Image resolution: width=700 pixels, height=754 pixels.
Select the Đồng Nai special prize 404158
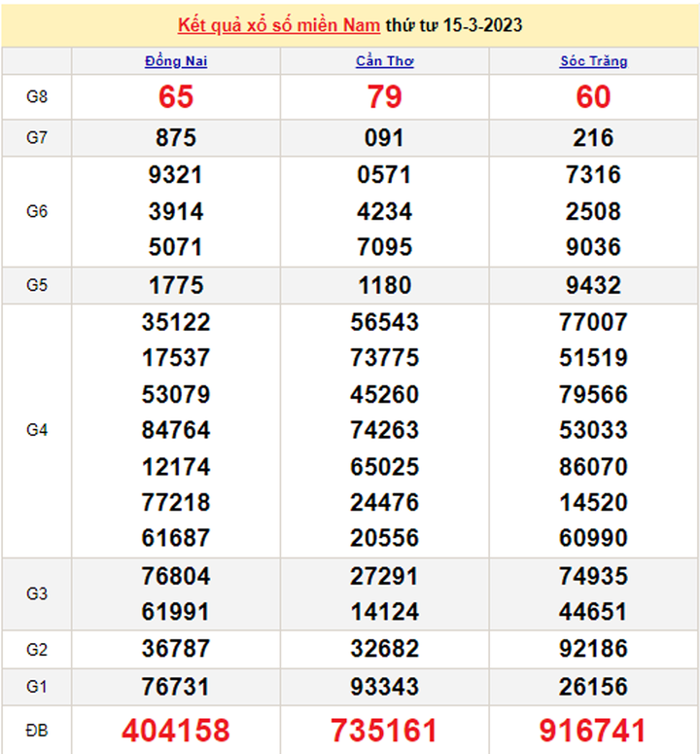click(176, 730)
